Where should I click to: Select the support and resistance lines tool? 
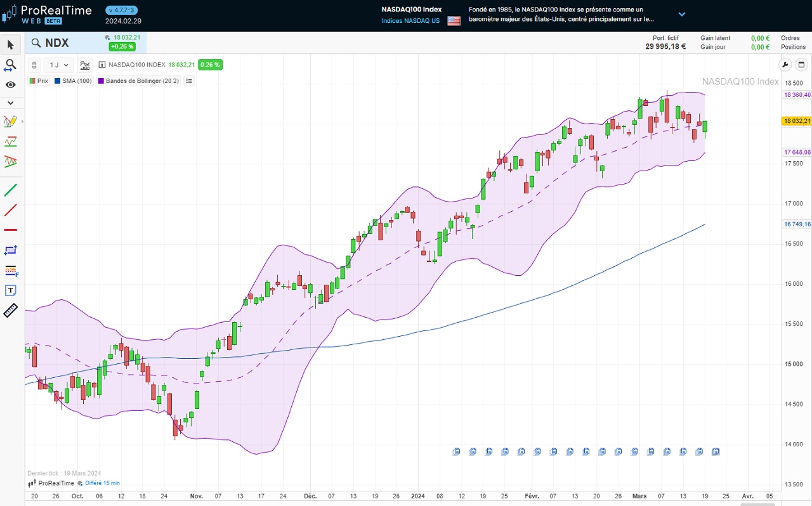tap(10, 141)
